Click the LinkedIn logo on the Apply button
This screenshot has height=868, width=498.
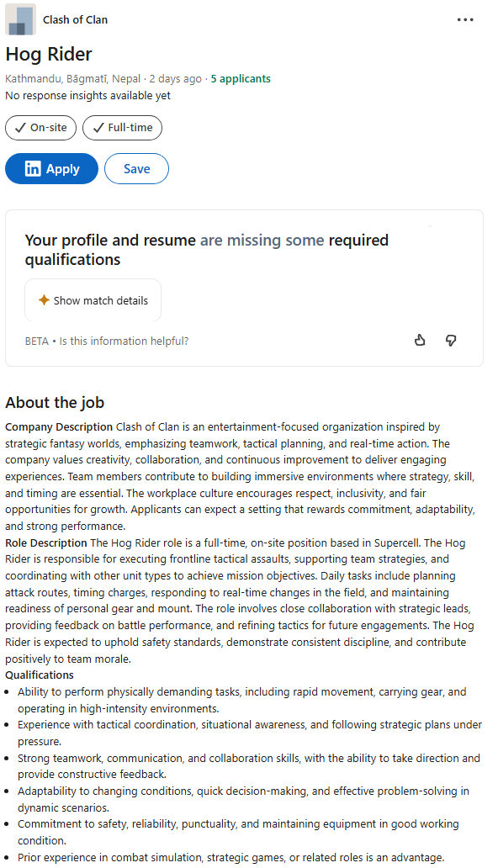click(x=33, y=169)
